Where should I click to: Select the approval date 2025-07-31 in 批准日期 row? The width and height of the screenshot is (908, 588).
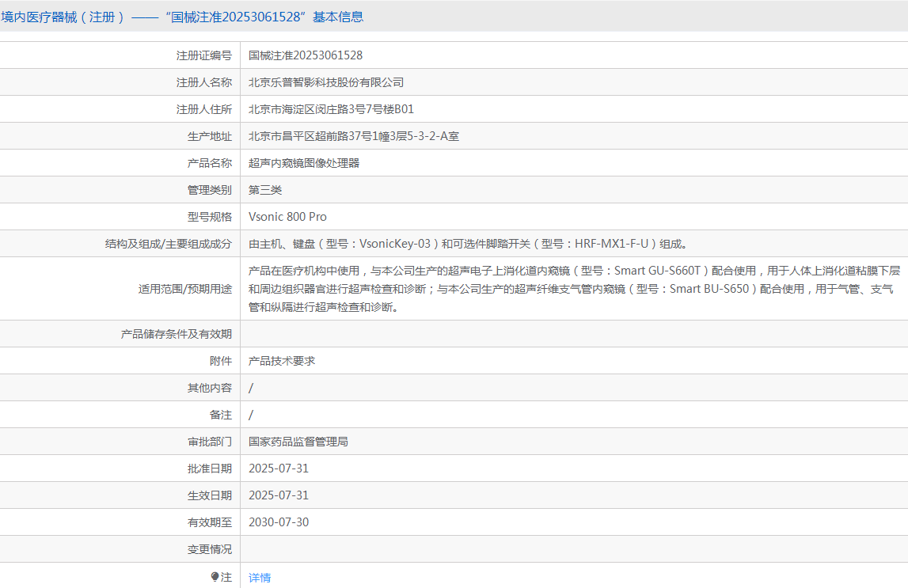279,469
